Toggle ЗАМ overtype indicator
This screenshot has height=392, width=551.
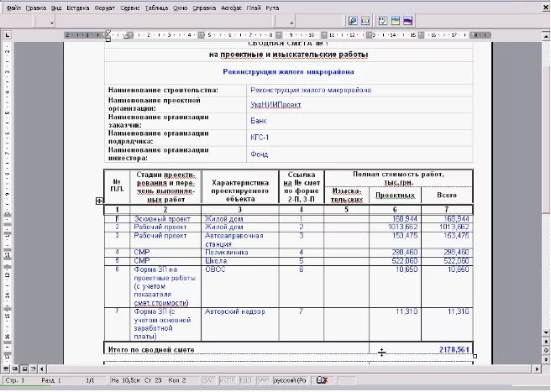pos(263,380)
